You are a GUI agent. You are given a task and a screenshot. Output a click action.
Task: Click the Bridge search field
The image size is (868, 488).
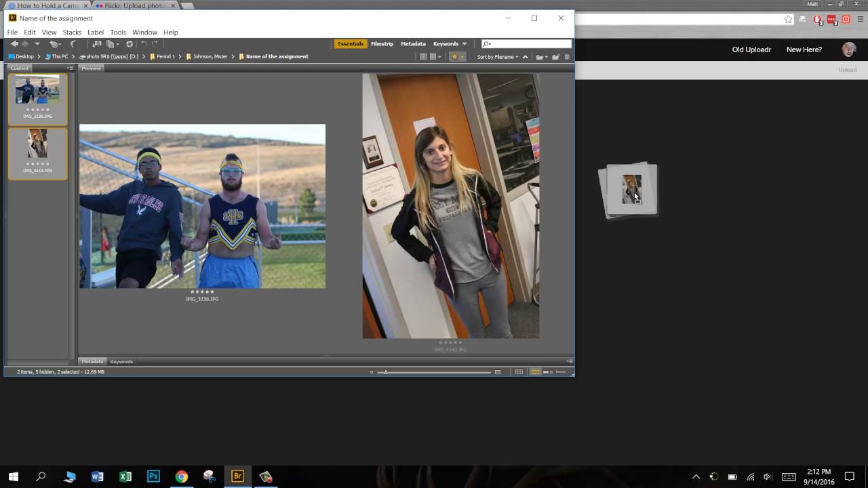pos(526,44)
